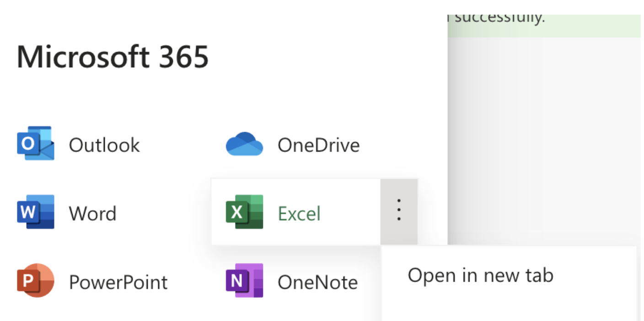Click the Excel text label
Viewport: 644px width, 321px height.
300,214
